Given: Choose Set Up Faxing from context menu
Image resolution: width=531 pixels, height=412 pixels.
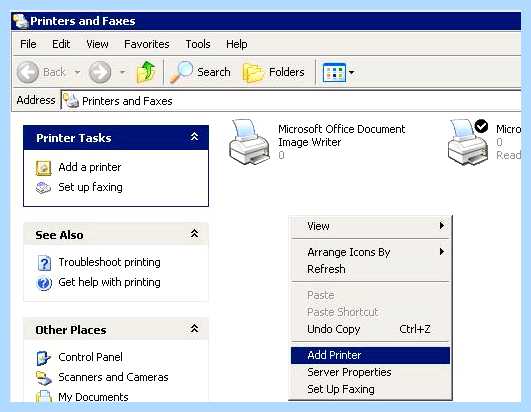Looking at the screenshot, I should [x=370, y=389].
